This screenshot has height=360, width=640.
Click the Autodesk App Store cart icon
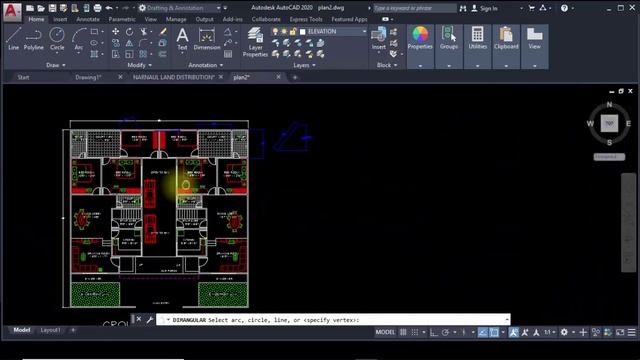pyautogui.click(x=531, y=8)
